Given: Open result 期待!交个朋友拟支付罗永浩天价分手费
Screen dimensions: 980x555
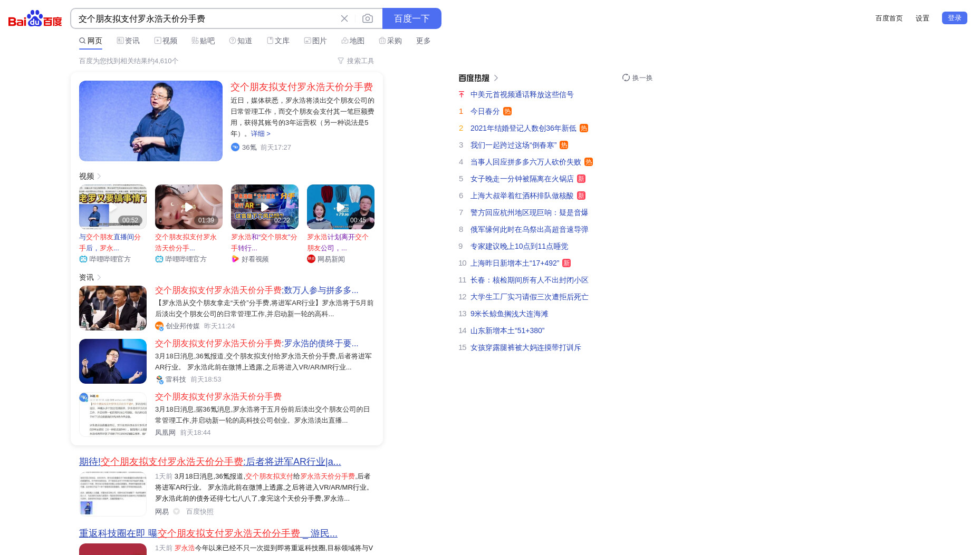Looking at the screenshot, I should tap(210, 462).
